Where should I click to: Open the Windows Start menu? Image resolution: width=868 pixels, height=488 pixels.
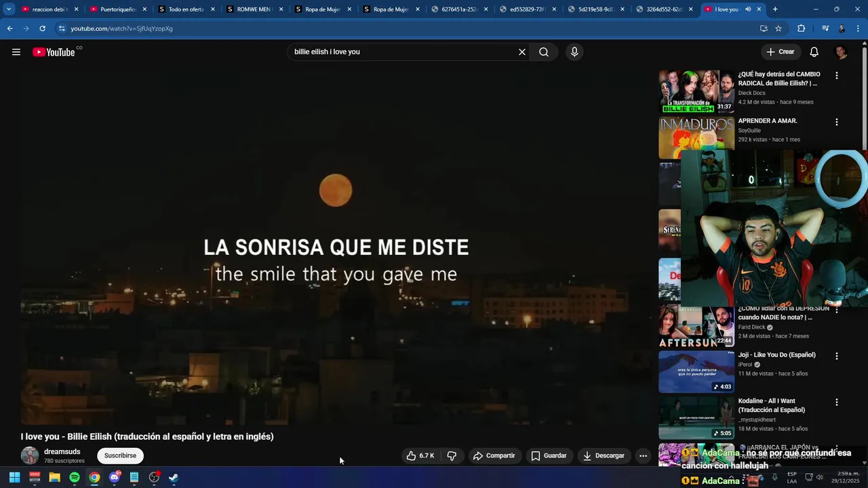14,478
